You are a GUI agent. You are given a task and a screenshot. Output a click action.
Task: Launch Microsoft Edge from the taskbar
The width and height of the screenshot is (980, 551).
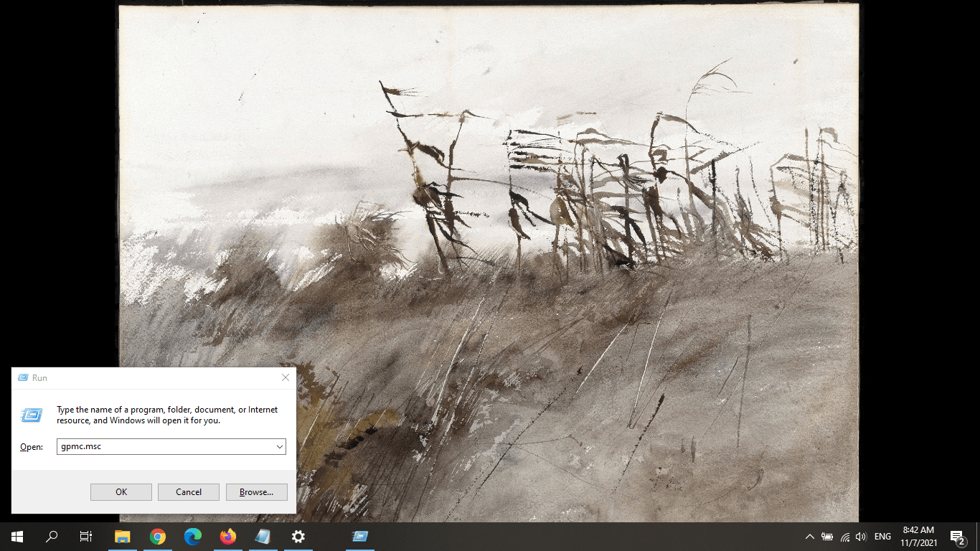(x=193, y=537)
